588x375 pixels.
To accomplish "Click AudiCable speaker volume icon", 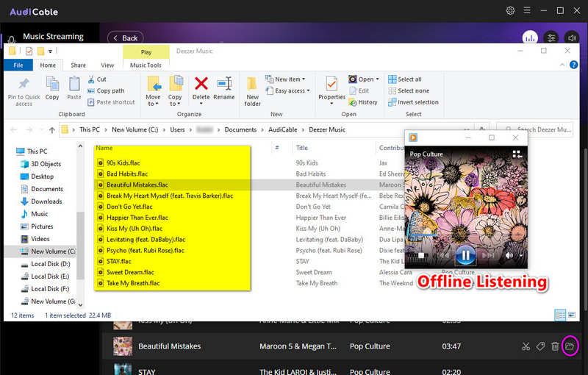I will 572,38.
